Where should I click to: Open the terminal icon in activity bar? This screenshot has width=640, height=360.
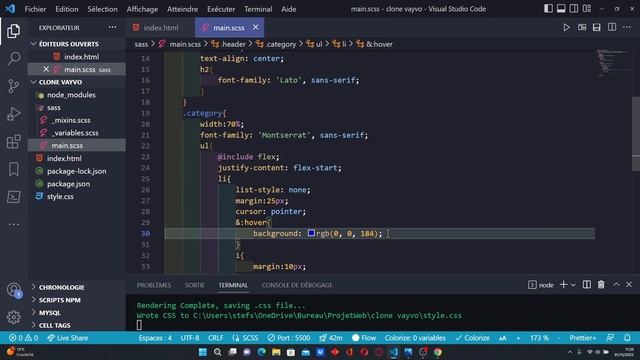pos(13,197)
